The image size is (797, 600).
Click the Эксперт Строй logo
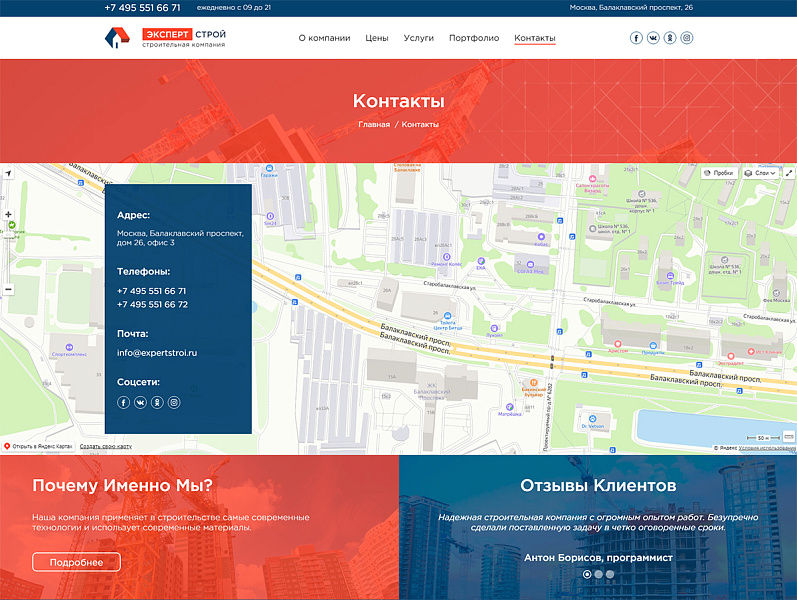click(165, 38)
